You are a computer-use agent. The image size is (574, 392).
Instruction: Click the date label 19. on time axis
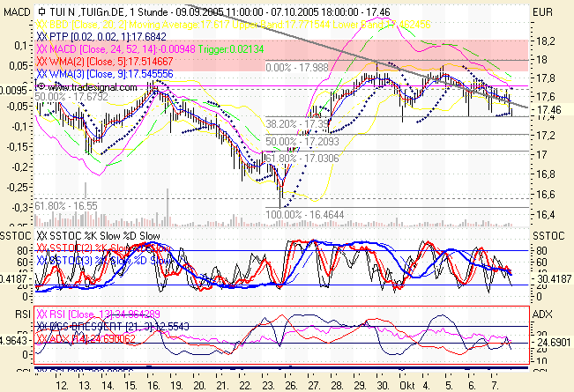click(176, 386)
